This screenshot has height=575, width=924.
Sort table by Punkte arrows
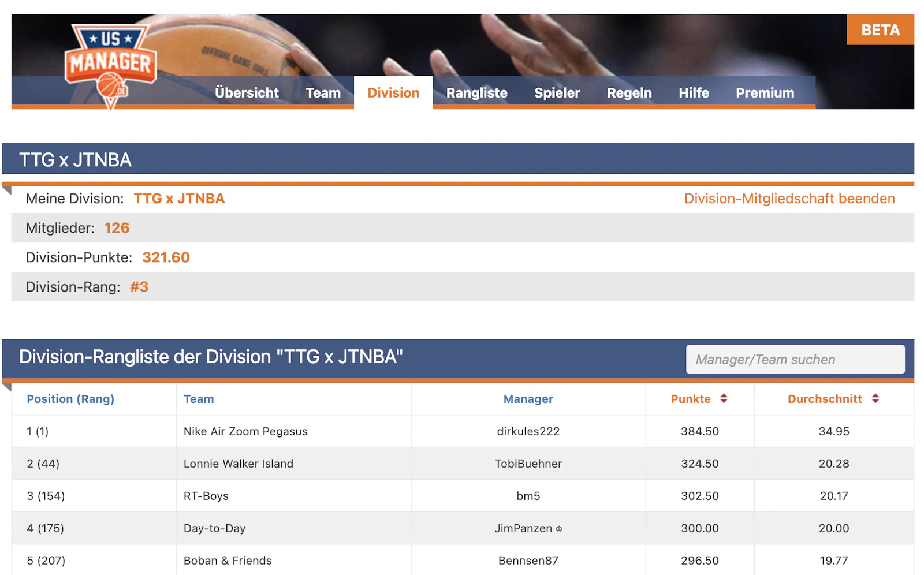(724, 398)
